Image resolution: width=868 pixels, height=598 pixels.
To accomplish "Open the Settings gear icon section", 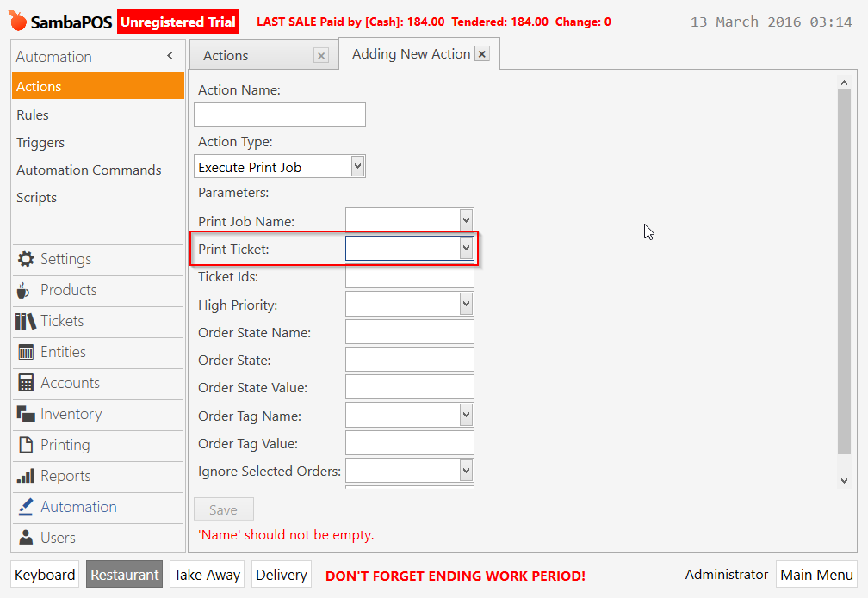I will (26, 259).
